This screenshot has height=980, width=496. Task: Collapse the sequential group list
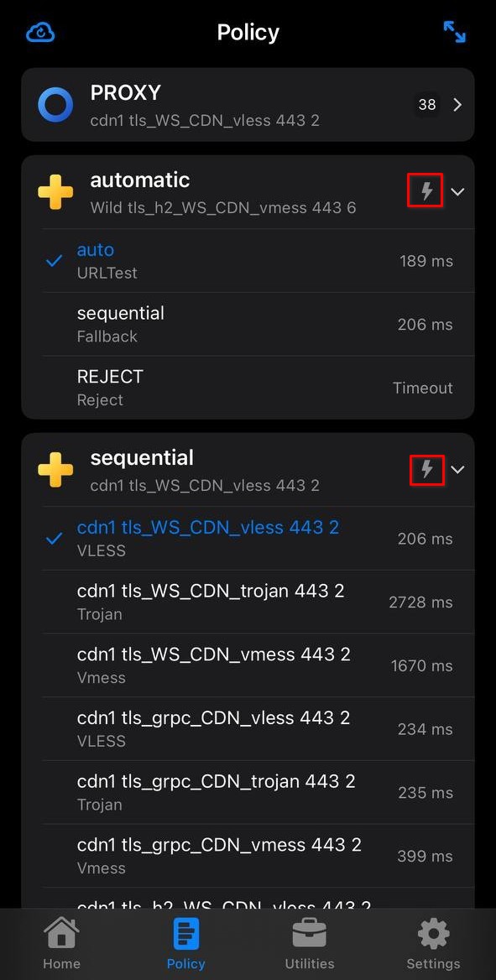pyautogui.click(x=457, y=470)
